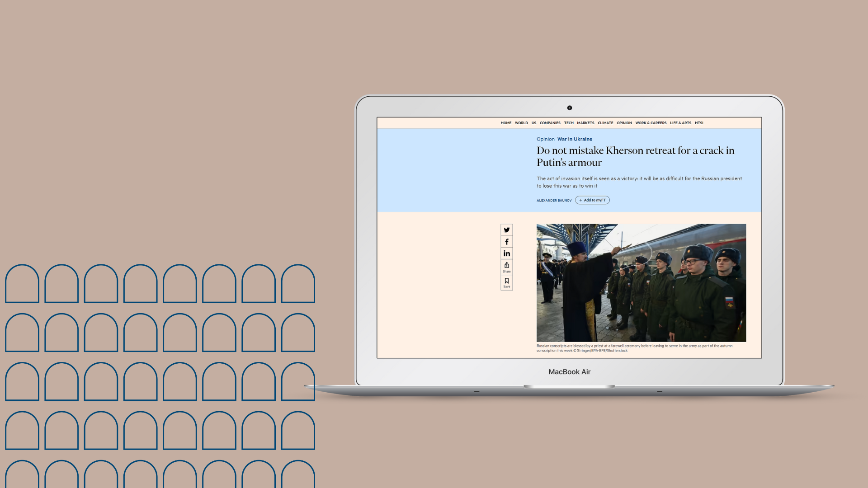
Task: Click the Add to myFT button
Action: (x=592, y=200)
